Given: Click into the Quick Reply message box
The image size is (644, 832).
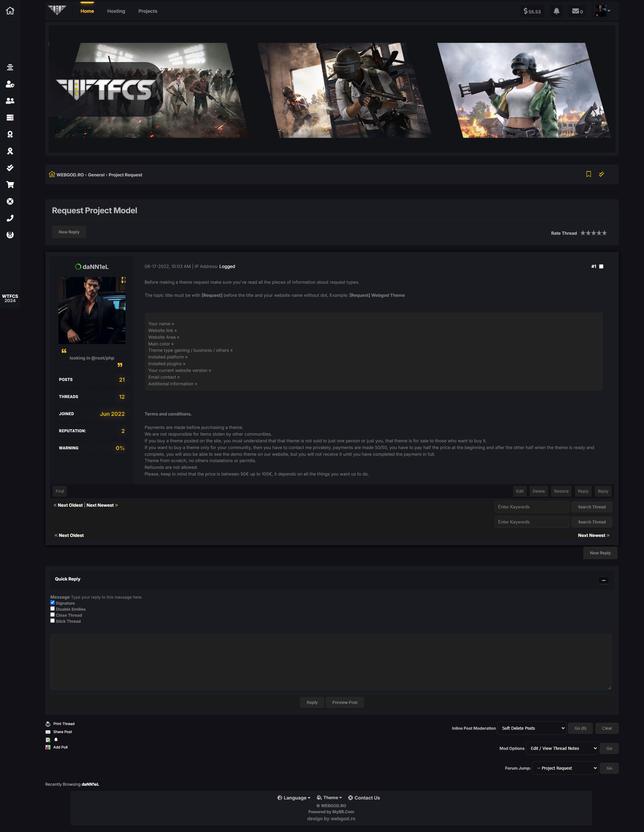Looking at the screenshot, I should pos(331,662).
